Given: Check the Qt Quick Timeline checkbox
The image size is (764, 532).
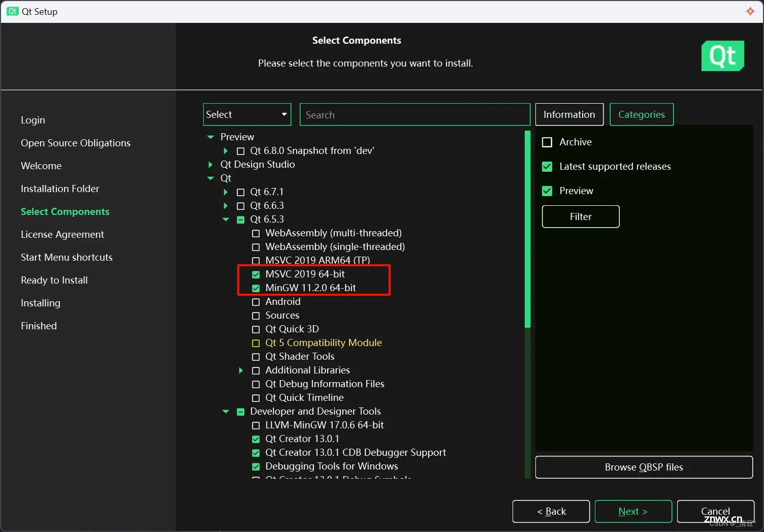Looking at the screenshot, I should point(256,398).
